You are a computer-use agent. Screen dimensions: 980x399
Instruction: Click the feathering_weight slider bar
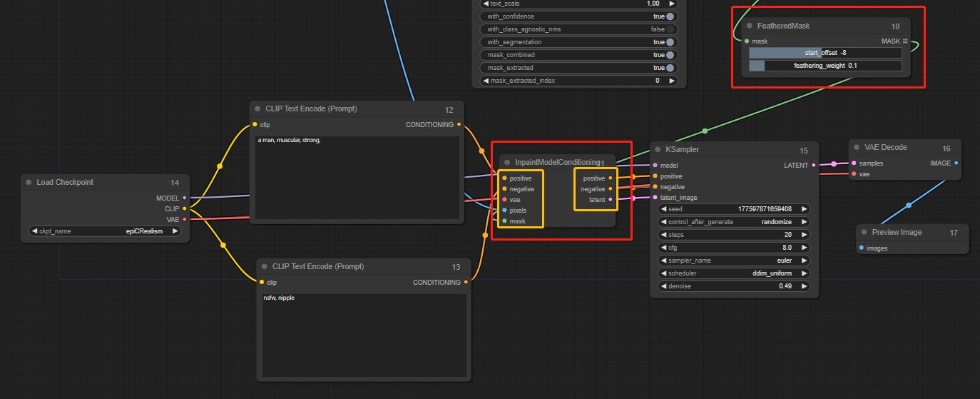click(x=825, y=66)
